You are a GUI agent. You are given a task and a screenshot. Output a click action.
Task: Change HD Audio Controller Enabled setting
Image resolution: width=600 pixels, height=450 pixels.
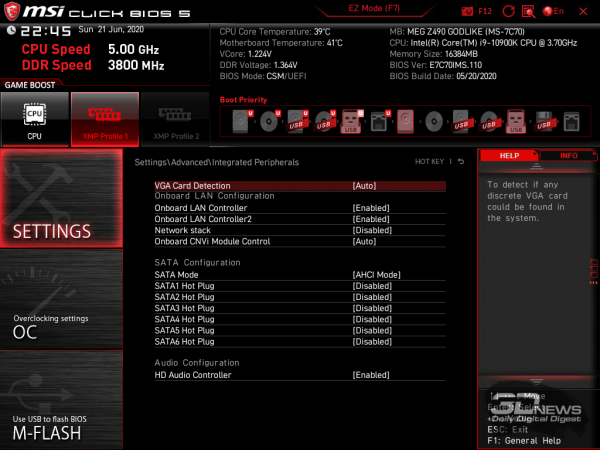(x=371, y=375)
